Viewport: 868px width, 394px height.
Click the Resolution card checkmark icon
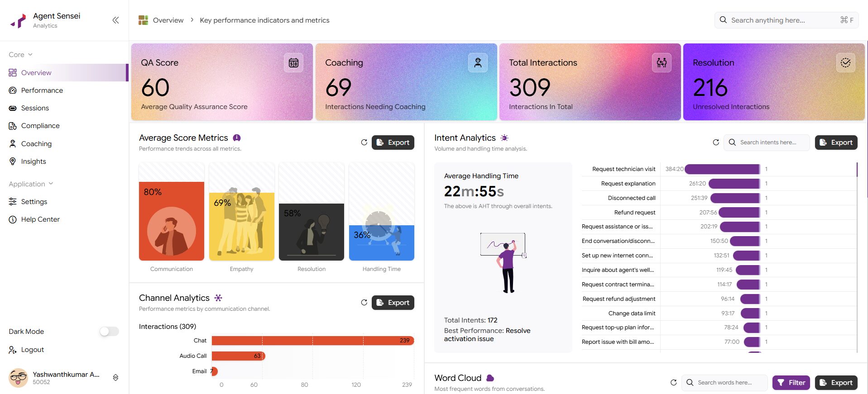pyautogui.click(x=845, y=63)
